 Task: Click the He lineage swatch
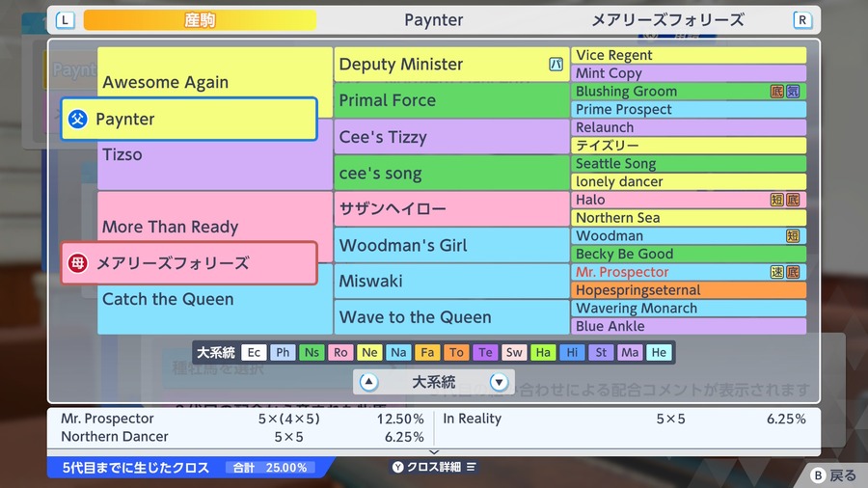pyautogui.click(x=659, y=352)
